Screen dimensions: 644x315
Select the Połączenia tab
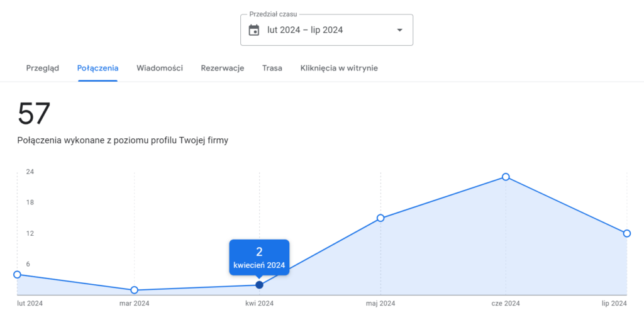97,68
